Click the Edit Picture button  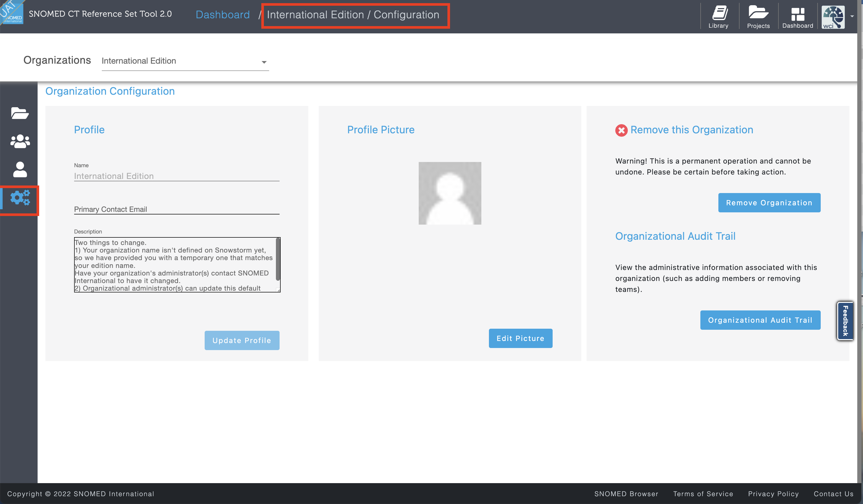(520, 338)
